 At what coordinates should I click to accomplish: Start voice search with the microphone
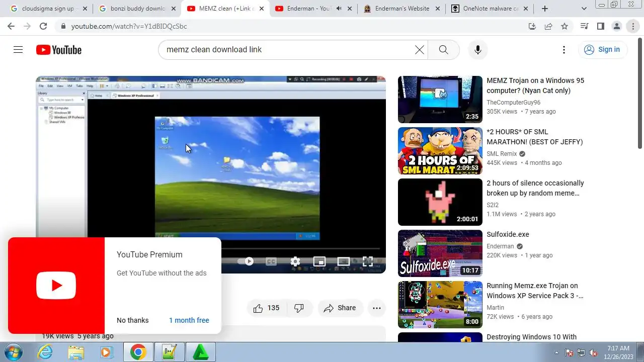tap(478, 49)
